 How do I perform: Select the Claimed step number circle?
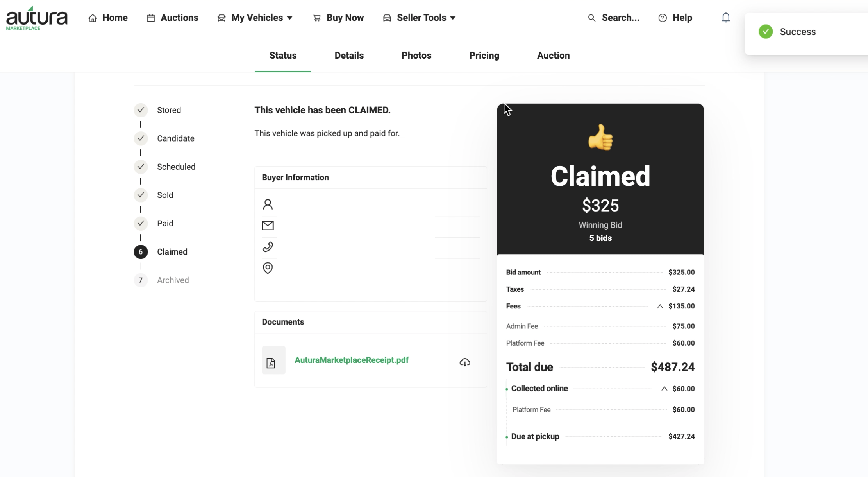[x=141, y=252]
